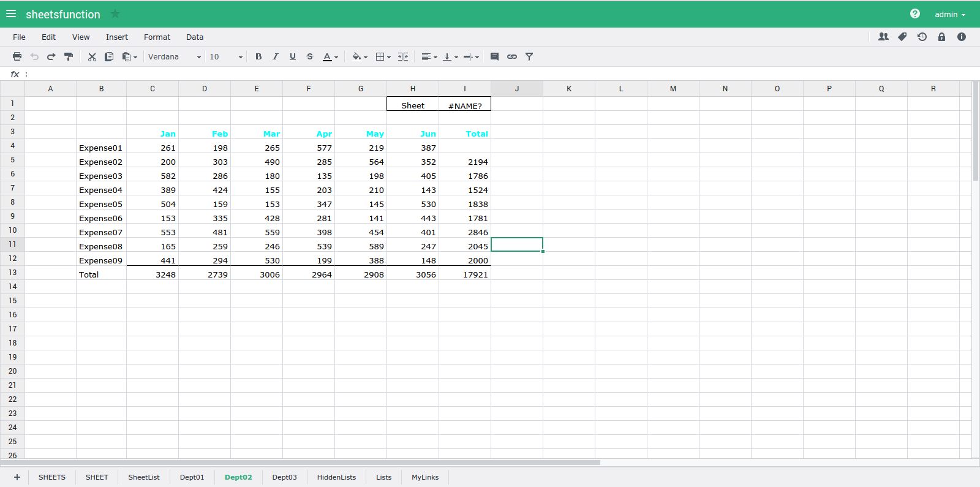Switch to the SheetList tab
Viewport: 980px width, 487px height.
coord(144,477)
